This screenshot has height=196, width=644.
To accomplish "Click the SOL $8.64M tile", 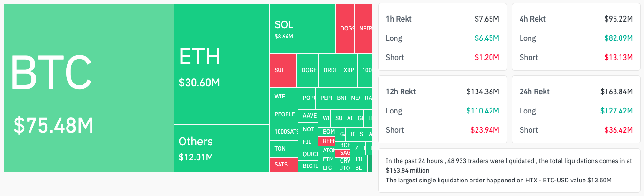I will pos(302,29).
